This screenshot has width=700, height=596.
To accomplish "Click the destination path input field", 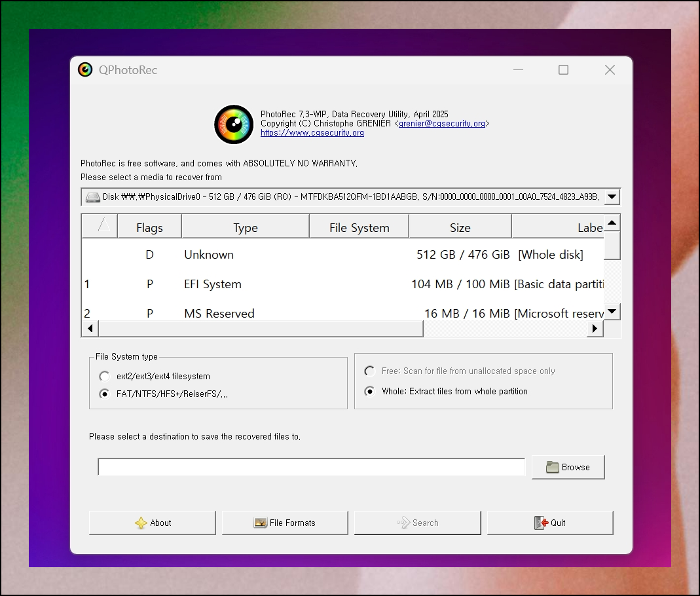I will click(312, 467).
